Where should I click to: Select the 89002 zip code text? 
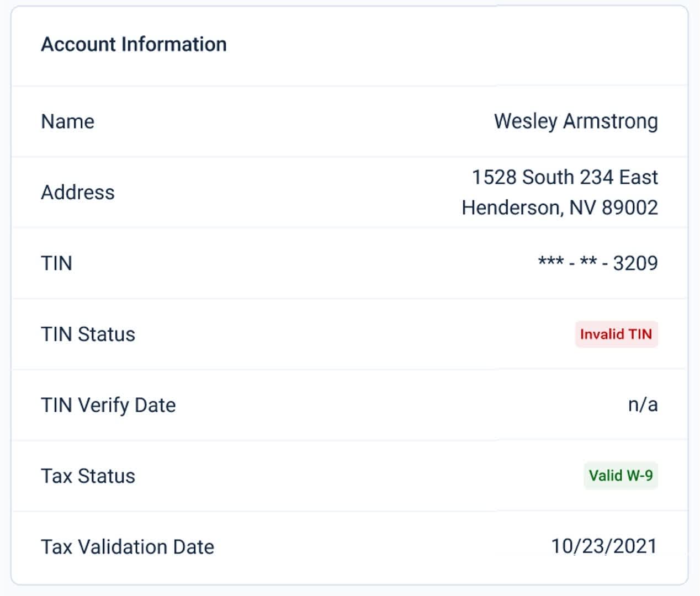pyautogui.click(x=630, y=207)
